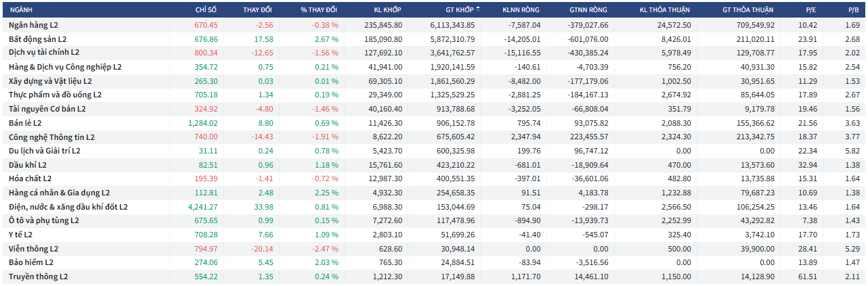The image size is (868, 286).
Task: Sort by KL KHỚP column header
Action: (x=388, y=10)
